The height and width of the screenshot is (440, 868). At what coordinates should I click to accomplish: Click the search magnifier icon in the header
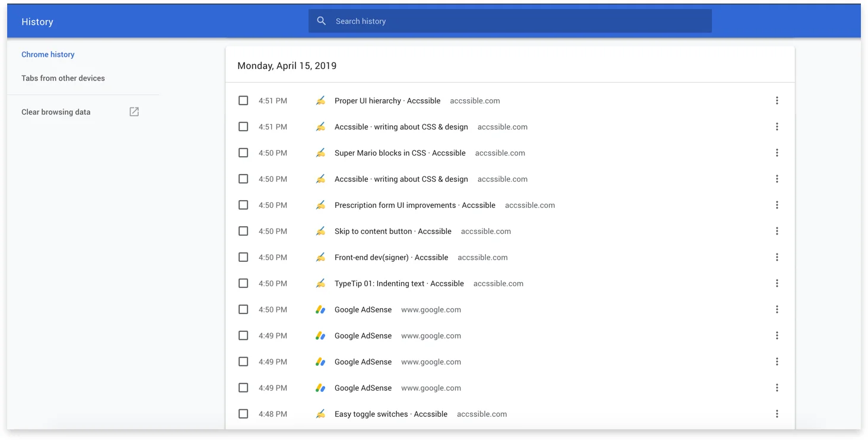coord(321,20)
